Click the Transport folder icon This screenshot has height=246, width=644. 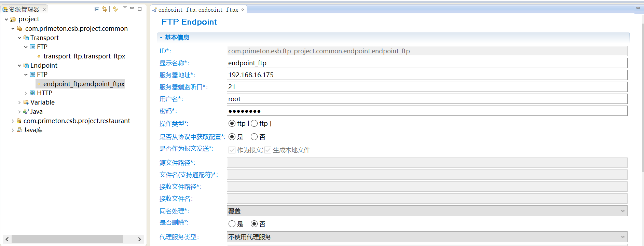tap(26, 38)
